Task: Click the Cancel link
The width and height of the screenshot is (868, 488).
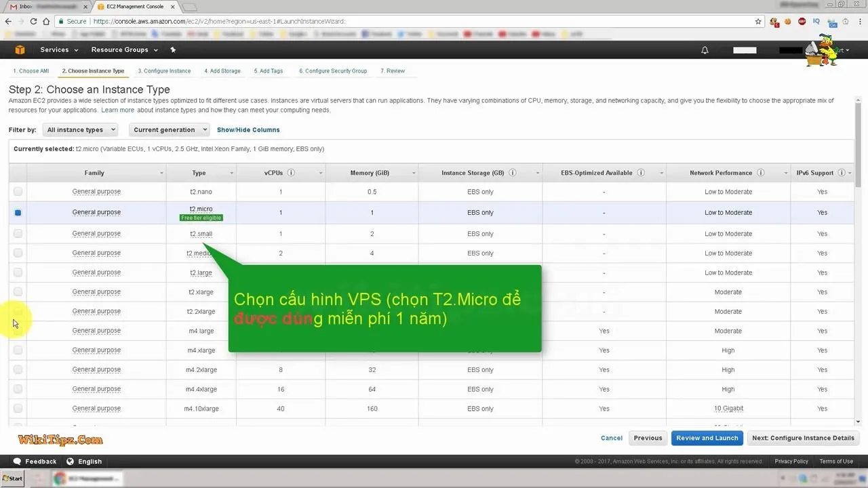Action: [612, 438]
